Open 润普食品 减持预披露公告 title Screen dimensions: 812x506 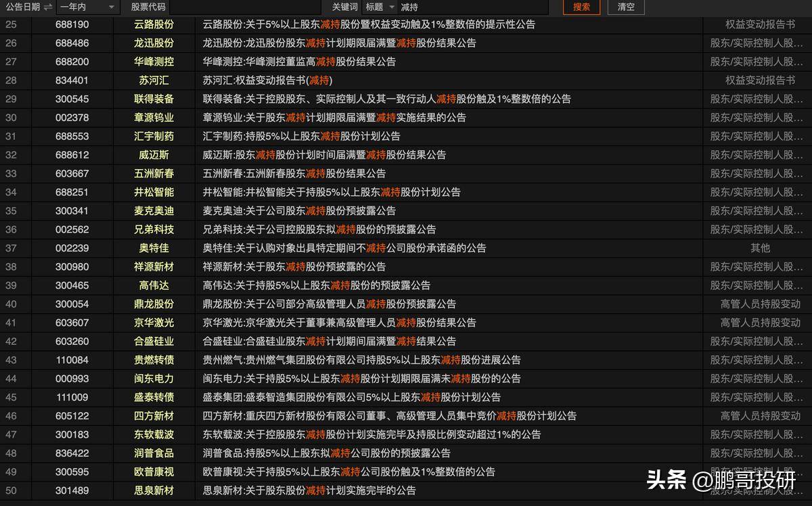tap(327, 453)
